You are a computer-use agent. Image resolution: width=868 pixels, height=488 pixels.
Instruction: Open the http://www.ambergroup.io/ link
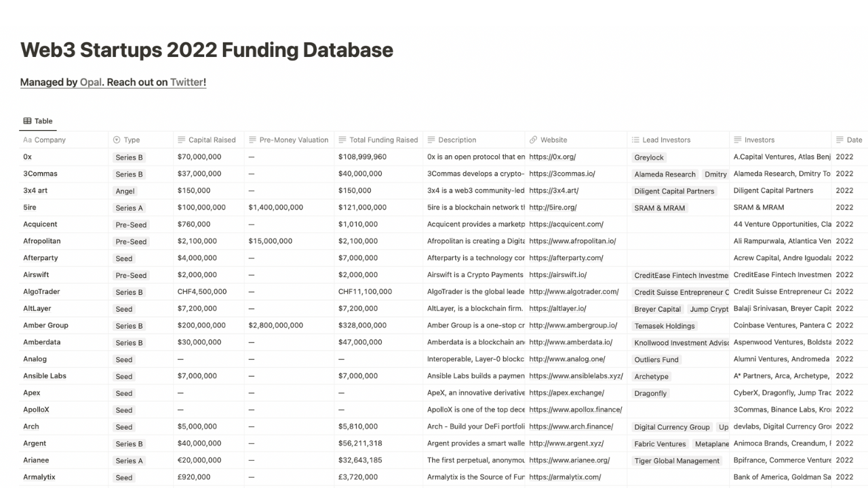pos(573,325)
